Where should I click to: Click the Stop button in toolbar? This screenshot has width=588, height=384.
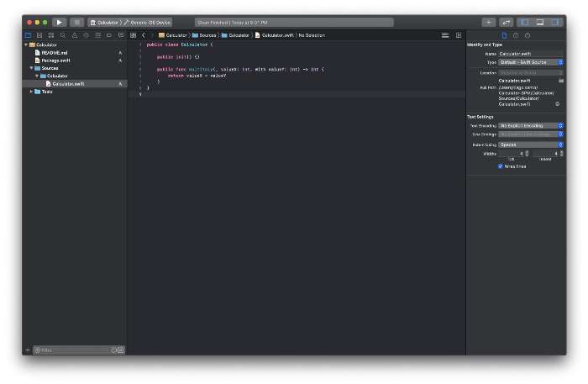pos(76,22)
